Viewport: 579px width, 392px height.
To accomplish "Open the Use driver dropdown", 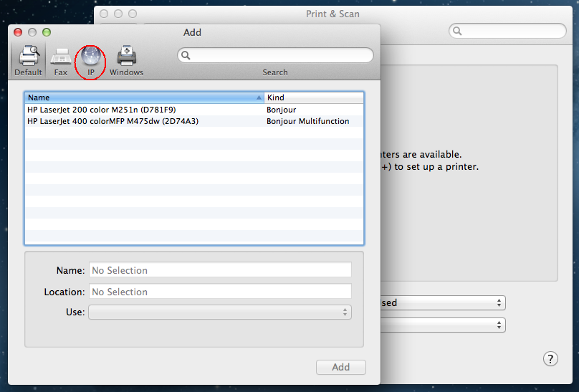I will [x=219, y=312].
